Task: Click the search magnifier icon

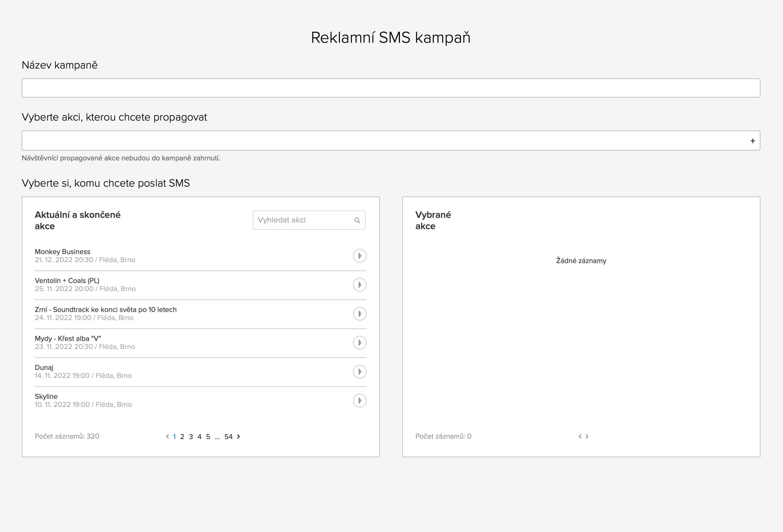Action: tap(357, 220)
